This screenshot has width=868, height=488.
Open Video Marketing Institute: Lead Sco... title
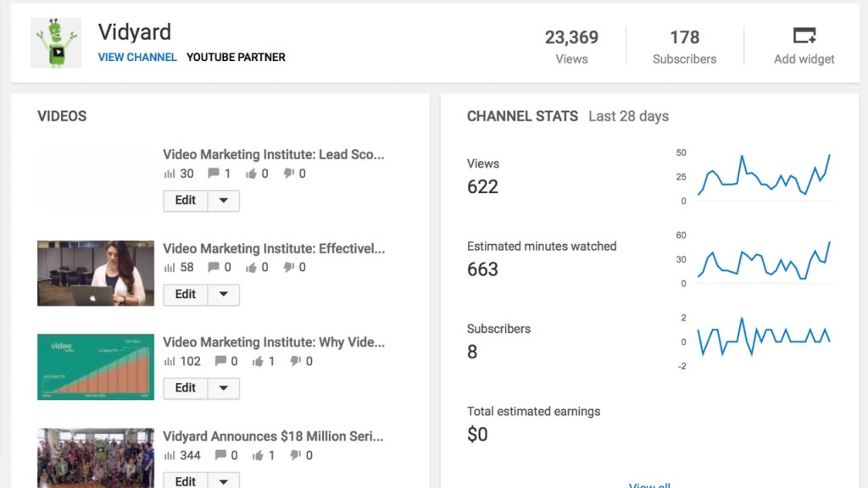(x=274, y=154)
